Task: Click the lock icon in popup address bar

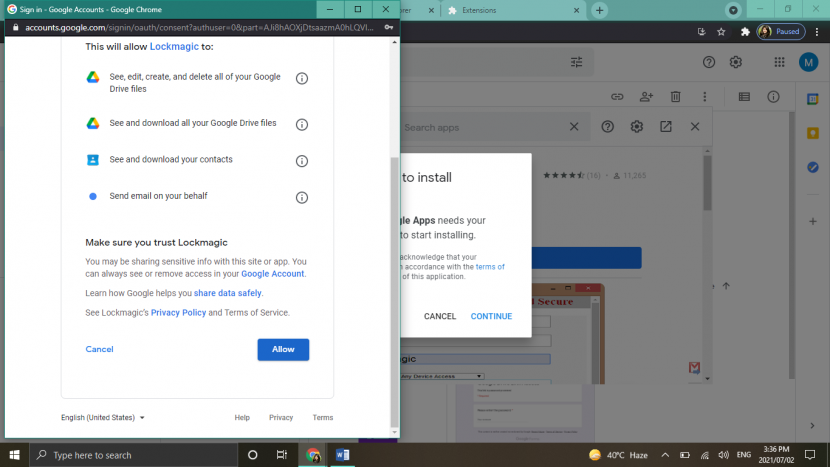Action: point(15,28)
